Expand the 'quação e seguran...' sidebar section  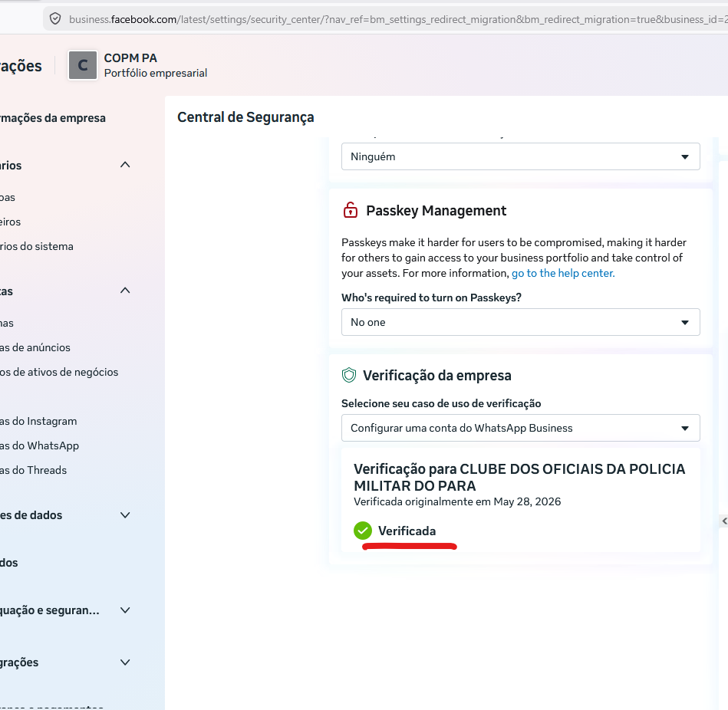(x=125, y=610)
